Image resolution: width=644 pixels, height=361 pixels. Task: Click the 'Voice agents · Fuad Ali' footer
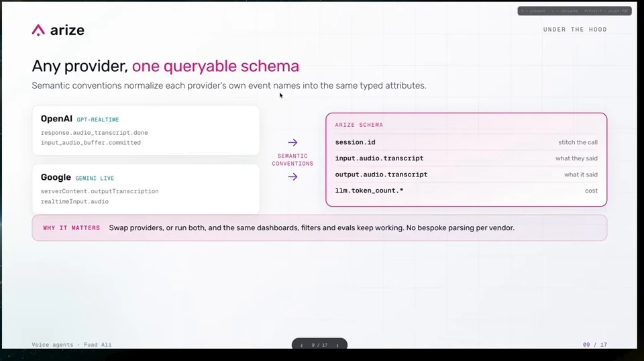pos(72,345)
